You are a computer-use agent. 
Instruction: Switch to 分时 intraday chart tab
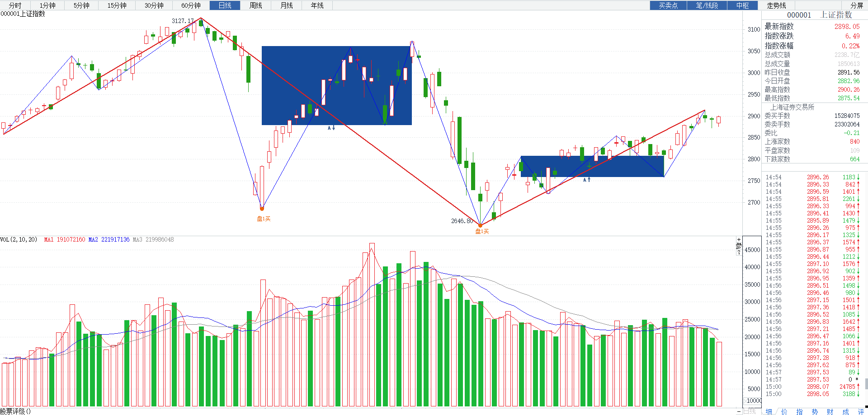(x=15, y=5)
